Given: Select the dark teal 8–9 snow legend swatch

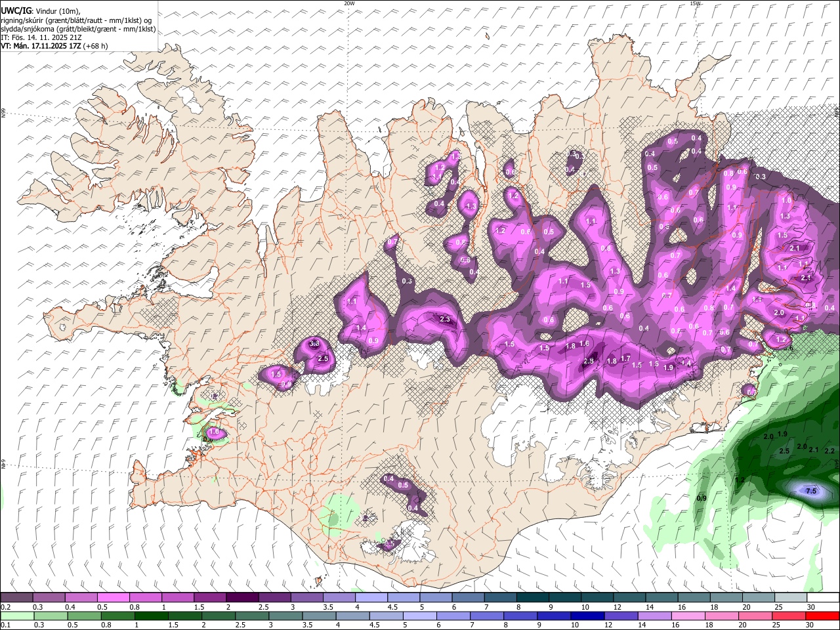Looking at the screenshot, I should [532, 598].
